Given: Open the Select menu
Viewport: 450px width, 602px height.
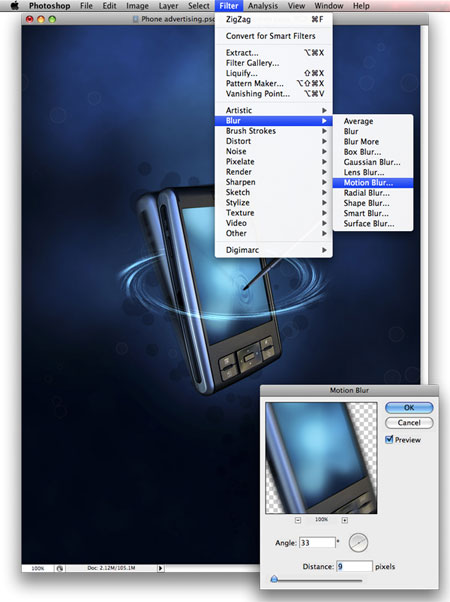Looking at the screenshot, I should click(199, 6).
